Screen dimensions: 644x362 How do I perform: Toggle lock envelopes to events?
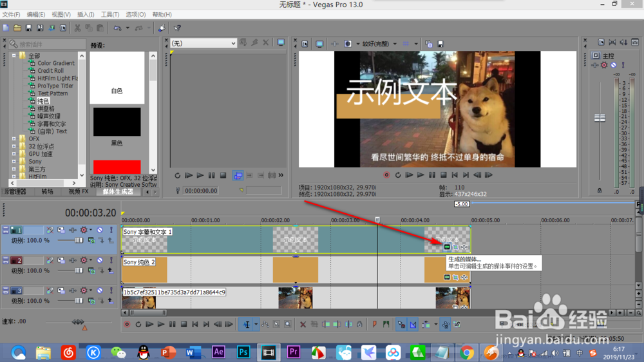tap(446, 325)
